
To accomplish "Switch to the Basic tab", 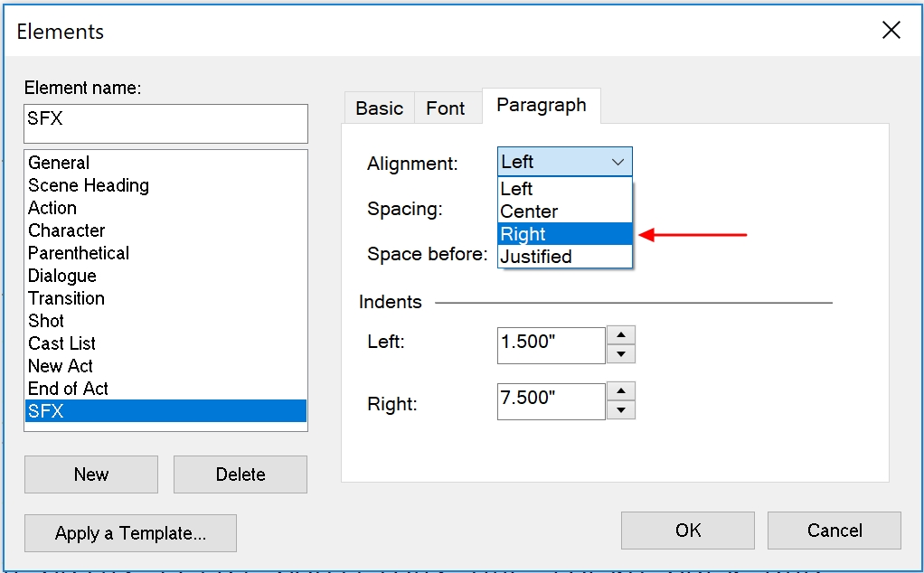I will tap(379, 108).
